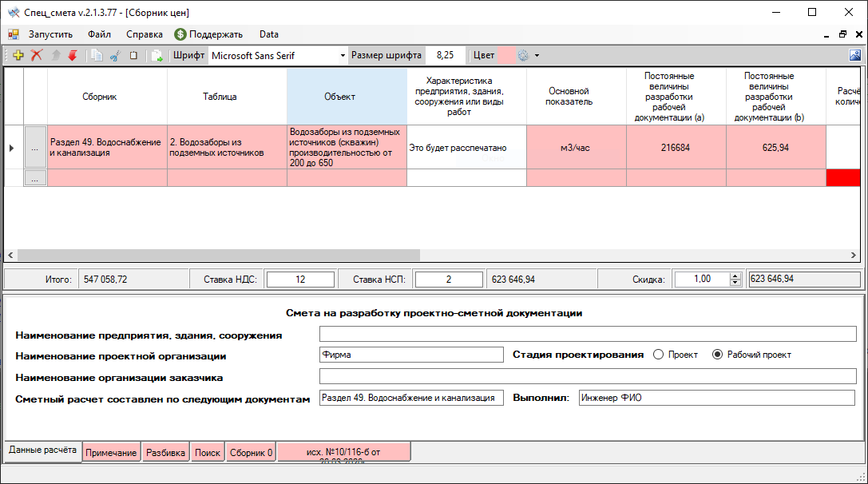
Task: Click the app icon beside Запустить
Action: click(x=14, y=34)
